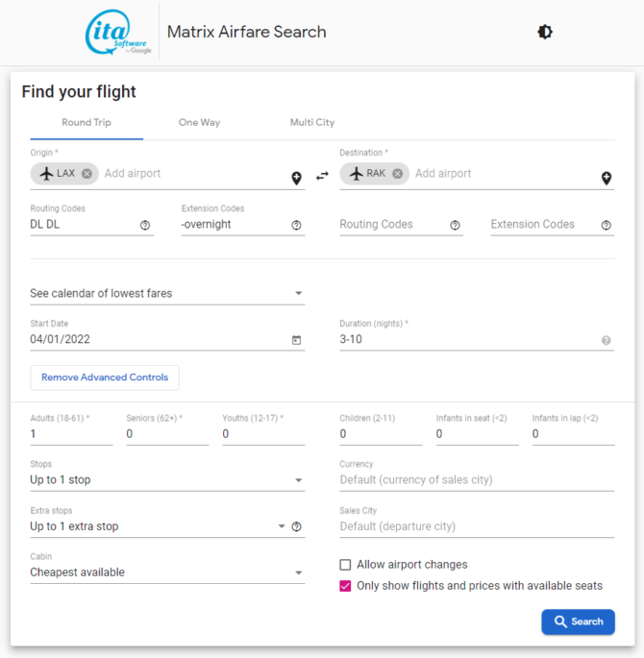Viewport: 644px width, 658px height.
Task: Open nearby airports pin for destination
Action: tap(607, 178)
